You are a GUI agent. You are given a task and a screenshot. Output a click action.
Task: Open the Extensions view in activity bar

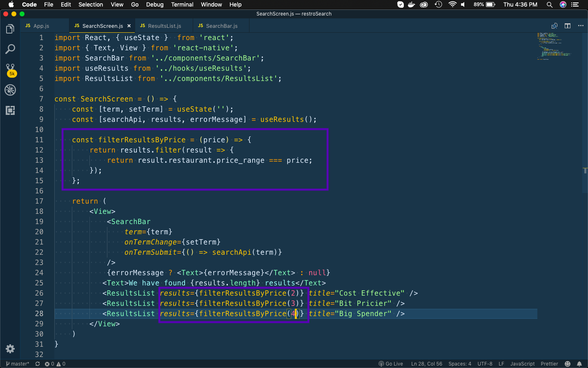click(x=10, y=110)
